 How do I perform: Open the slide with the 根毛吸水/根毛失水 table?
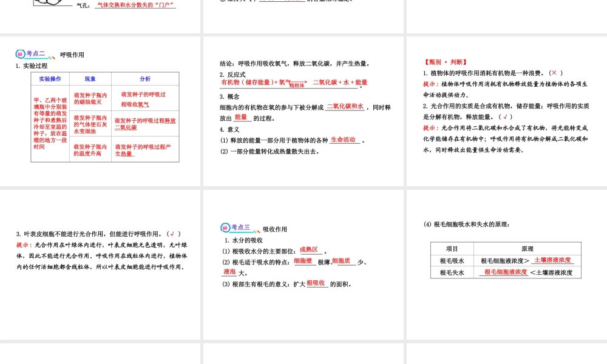507,265
